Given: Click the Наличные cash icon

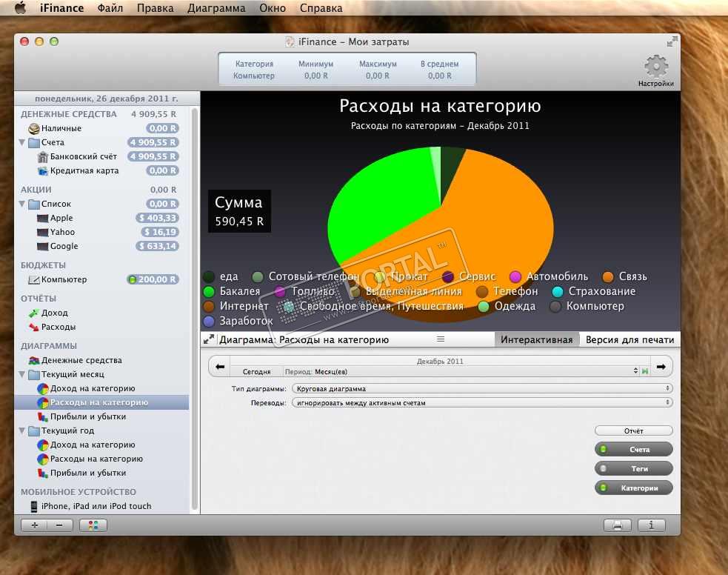Looking at the screenshot, I should pos(34,128).
